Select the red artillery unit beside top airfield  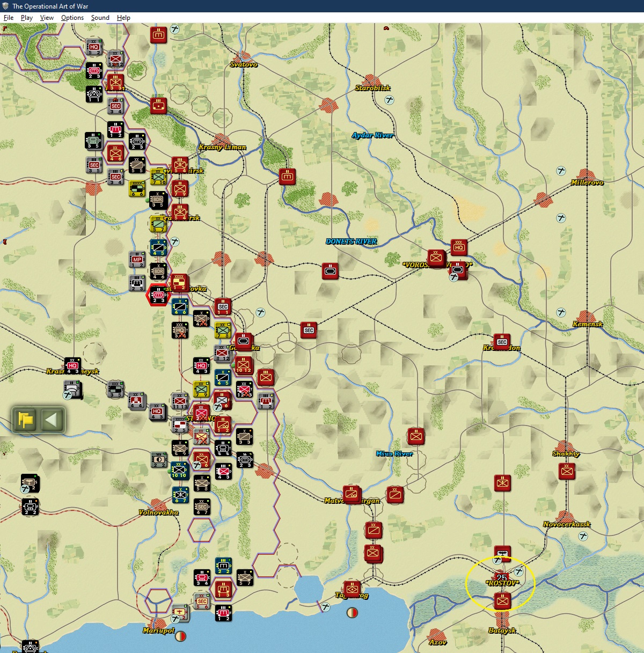click(x=158, y=35)
